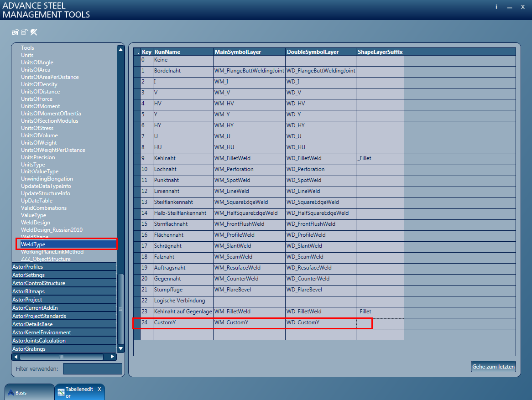Image resolution: width=532 pixels, height=400 pixels.
Task: Click the Filter verwenden input field
Action: [92, 369]
